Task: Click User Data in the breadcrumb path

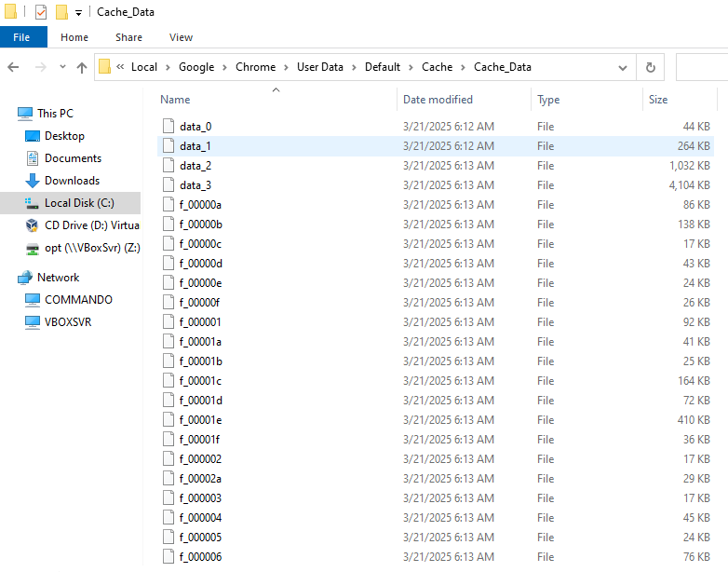Action: pyautogui.click(x=319, y=67)
